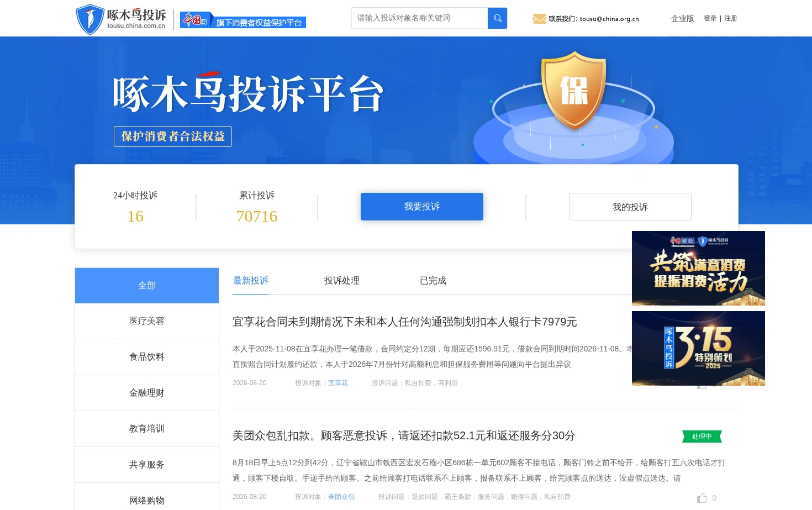Image resolution: width=812 pixels, height=510 pixels.
Task: Open 宜享花合同未到期 complaint title
Action: pyautogui.click(x=404, y=322)
